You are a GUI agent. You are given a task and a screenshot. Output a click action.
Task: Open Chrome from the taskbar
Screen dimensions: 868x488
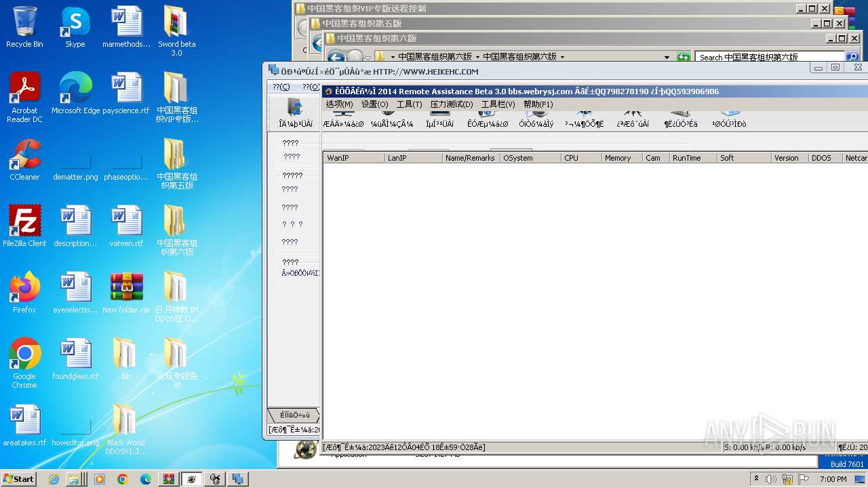tap(122, 479)
